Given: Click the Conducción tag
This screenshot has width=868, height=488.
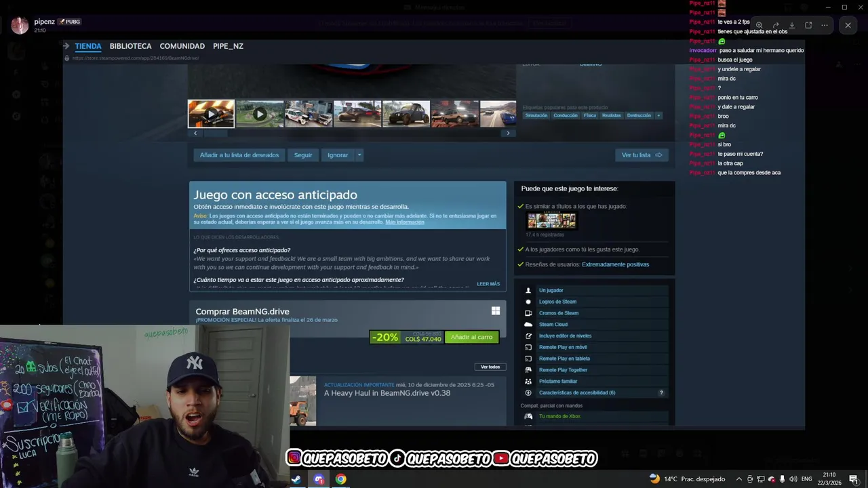Looking at the screenshot, I should point(565,115).
